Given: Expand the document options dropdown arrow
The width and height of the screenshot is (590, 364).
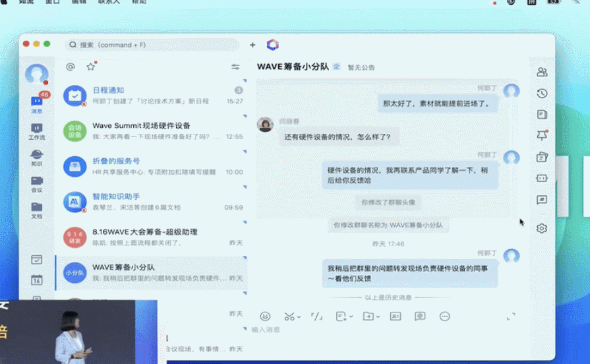Looking at the screenshot, I should 351,317.
